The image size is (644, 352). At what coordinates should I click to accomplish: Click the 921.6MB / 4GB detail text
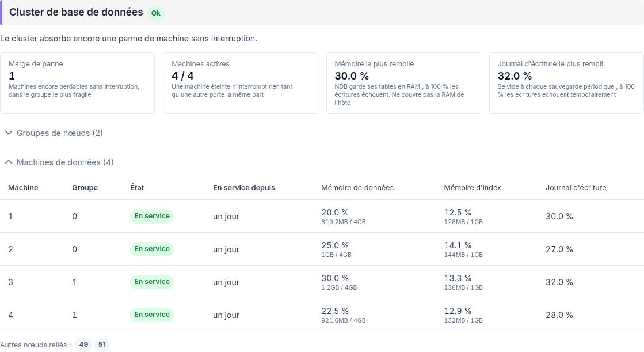344,320
